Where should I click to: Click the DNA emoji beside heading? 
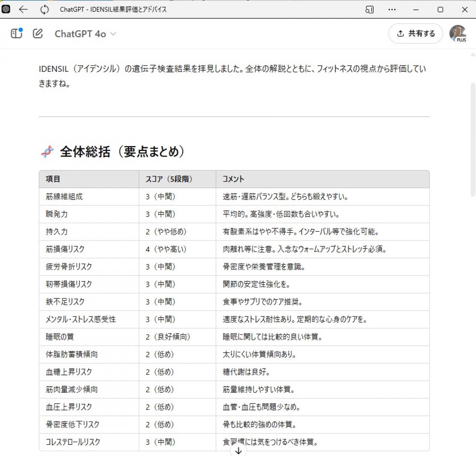[48, 152]
